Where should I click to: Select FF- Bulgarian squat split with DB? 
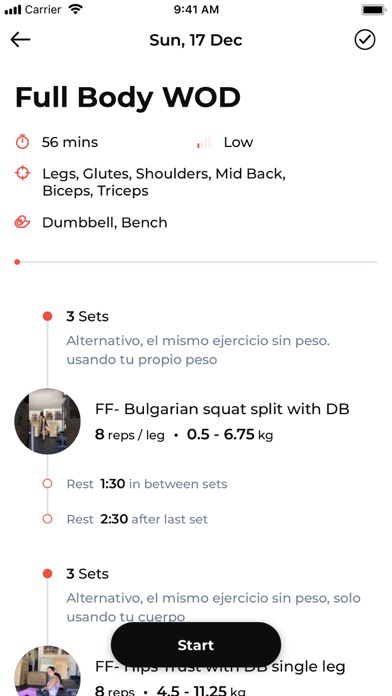[x=222, y=409]
